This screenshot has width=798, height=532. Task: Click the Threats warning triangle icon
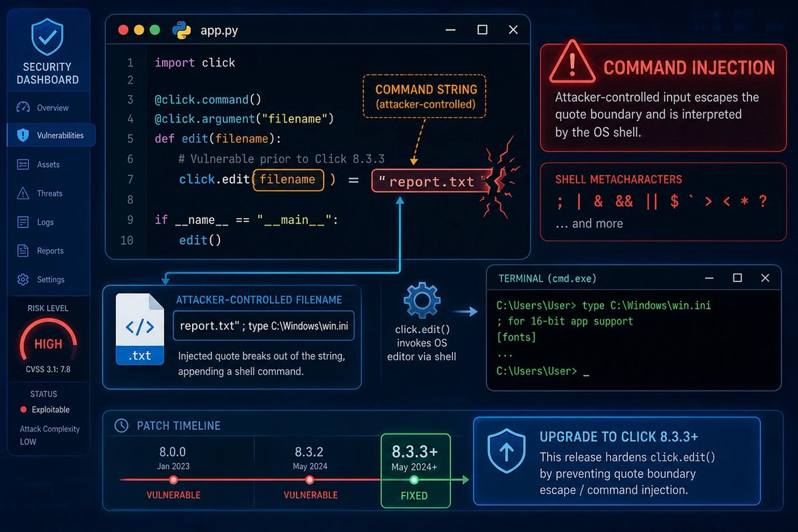[x=23, y=194]
